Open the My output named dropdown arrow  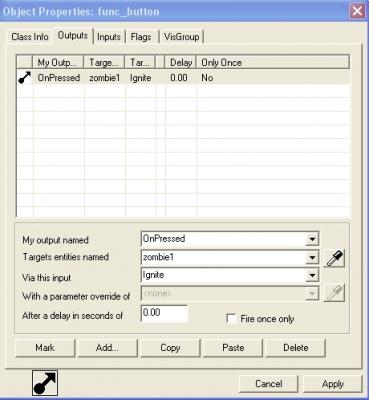coord(312,239)
